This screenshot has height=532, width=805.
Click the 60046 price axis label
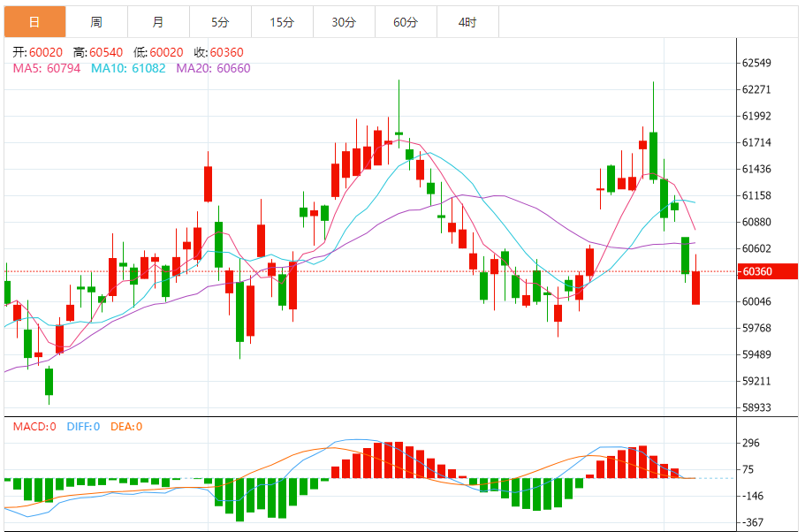(756, 301)
